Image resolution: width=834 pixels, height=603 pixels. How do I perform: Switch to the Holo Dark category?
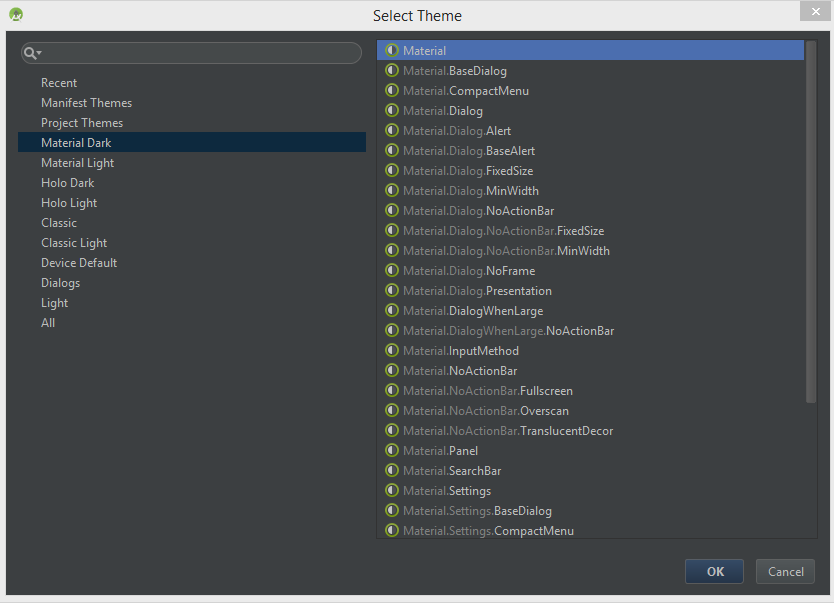pos(68,183)
